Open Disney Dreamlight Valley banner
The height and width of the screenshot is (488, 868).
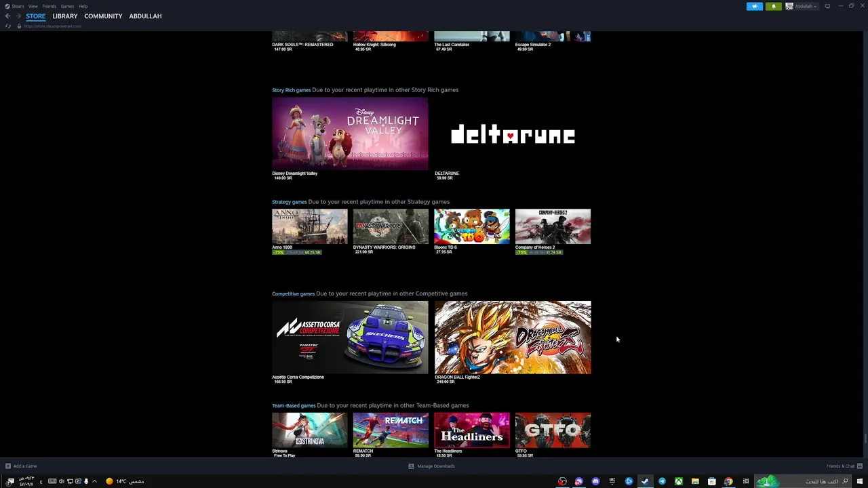pos(350,134)
